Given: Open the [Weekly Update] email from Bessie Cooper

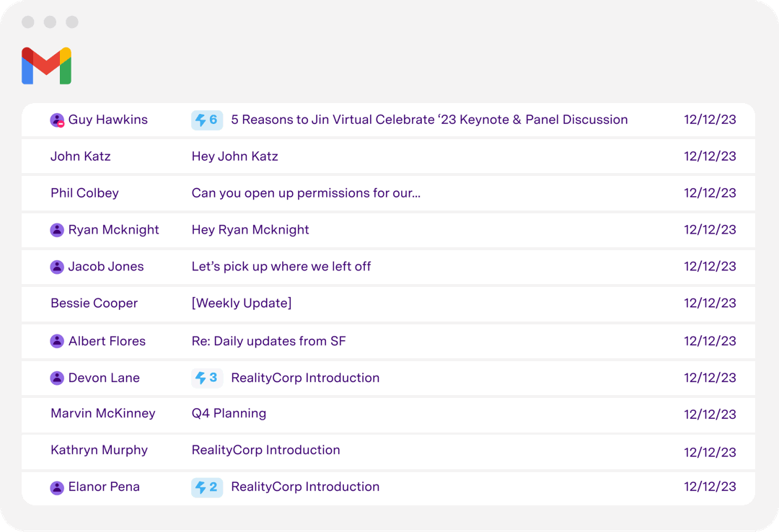Looking at the screenshot, I should [x=241, y=303].
